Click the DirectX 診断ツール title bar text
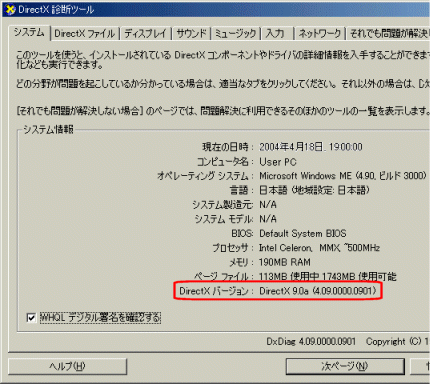Screen dimensions: 430x384 click(x=56, y=10)
